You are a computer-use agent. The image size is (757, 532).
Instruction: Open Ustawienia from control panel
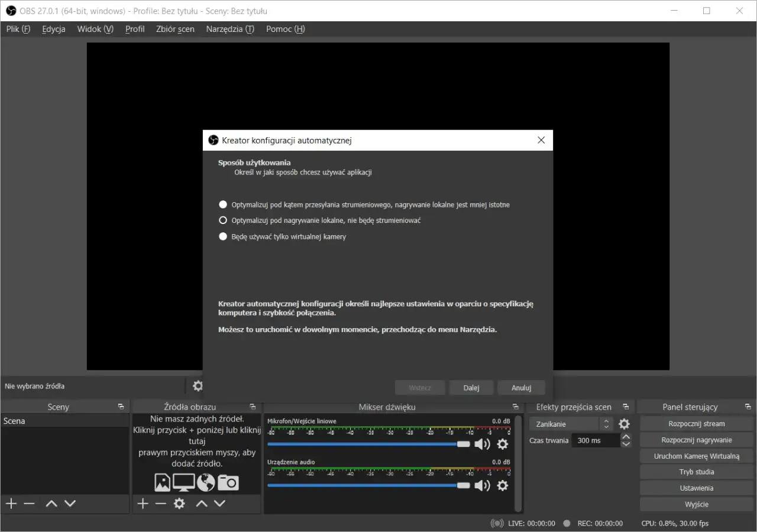pyautogui.click(x=697, y=488)
